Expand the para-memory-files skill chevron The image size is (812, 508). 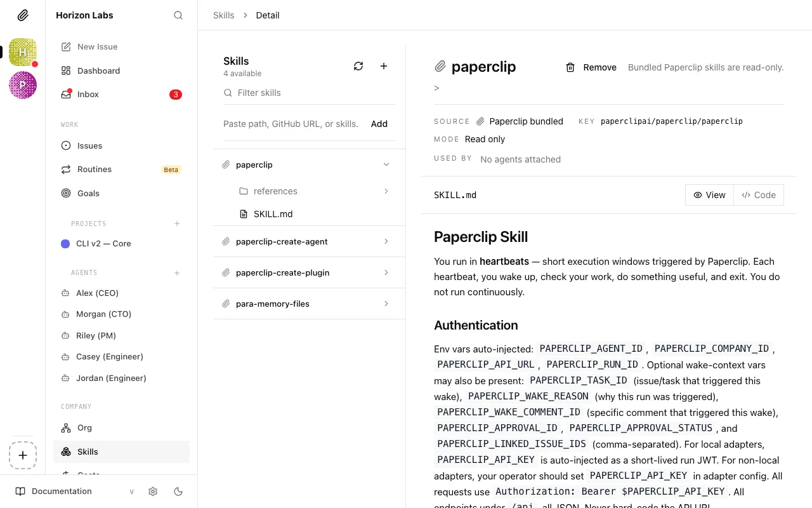point(386,304)
